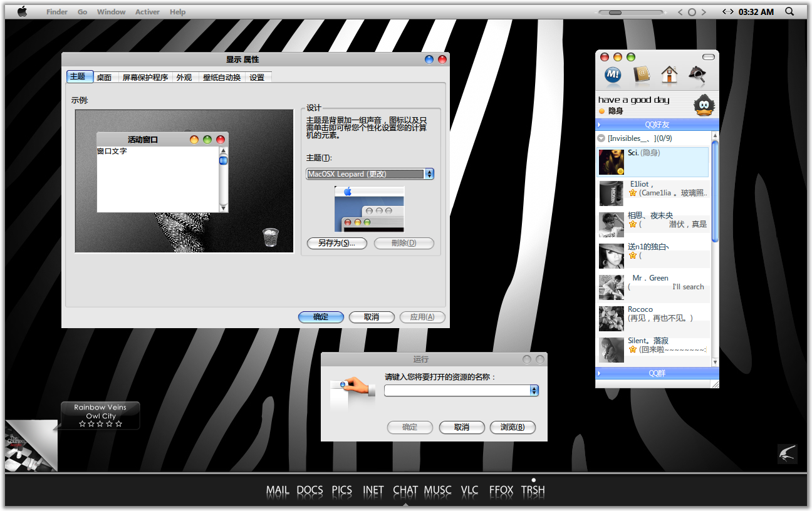The width and height of the screenshot is (812, 511).
Task: Click the album art thumbnail at bottom left
Action: point(31,445)
